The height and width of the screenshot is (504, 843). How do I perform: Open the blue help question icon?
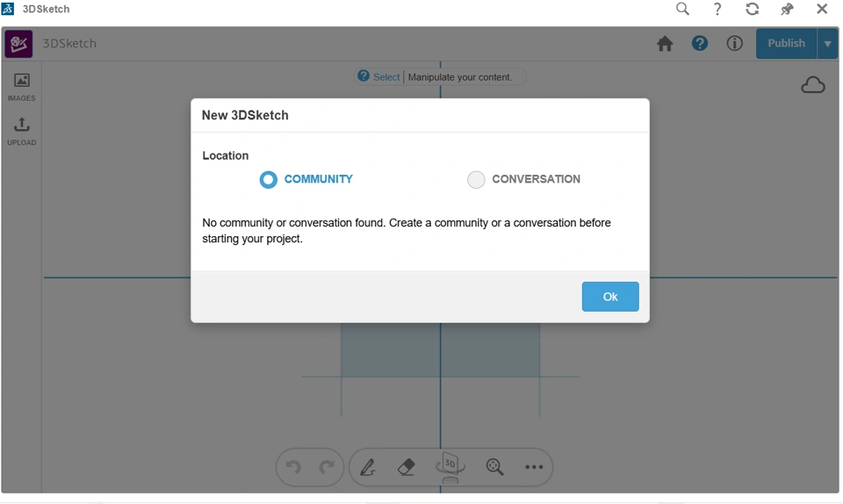tap(700, 44)
